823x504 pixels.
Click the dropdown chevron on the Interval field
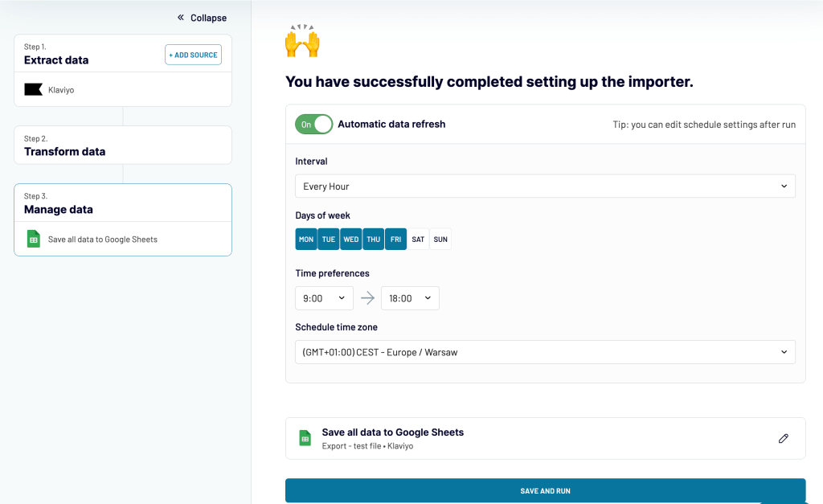(x=784, y=186)
